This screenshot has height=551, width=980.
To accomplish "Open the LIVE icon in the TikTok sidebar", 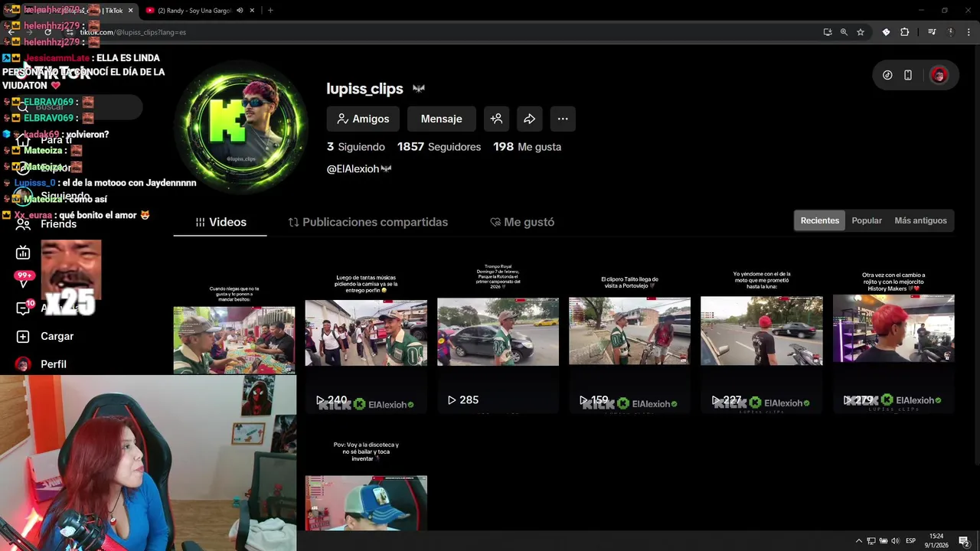I will (x=23, y=253).
